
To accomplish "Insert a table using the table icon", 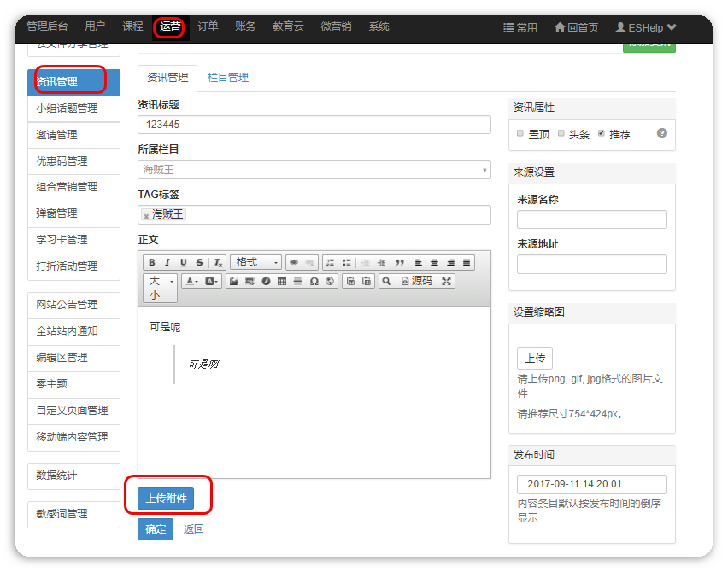I will 282,281.
